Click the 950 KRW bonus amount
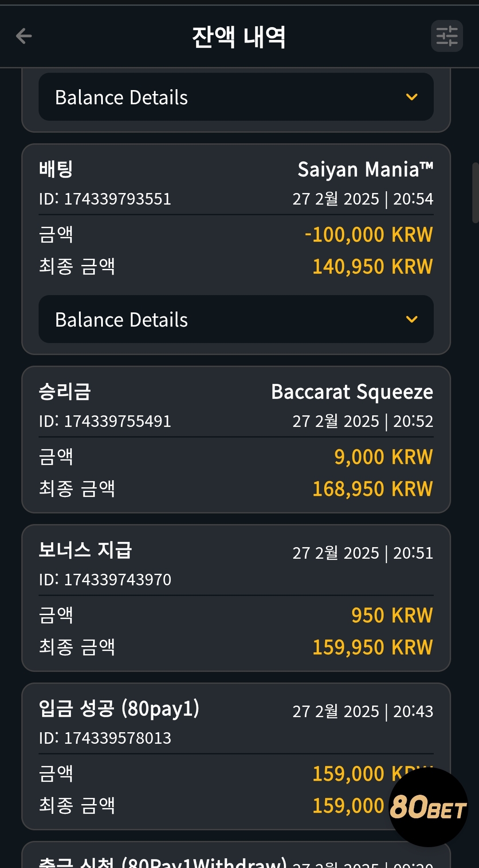Viewport: 479px width, 868px height. 392,615
